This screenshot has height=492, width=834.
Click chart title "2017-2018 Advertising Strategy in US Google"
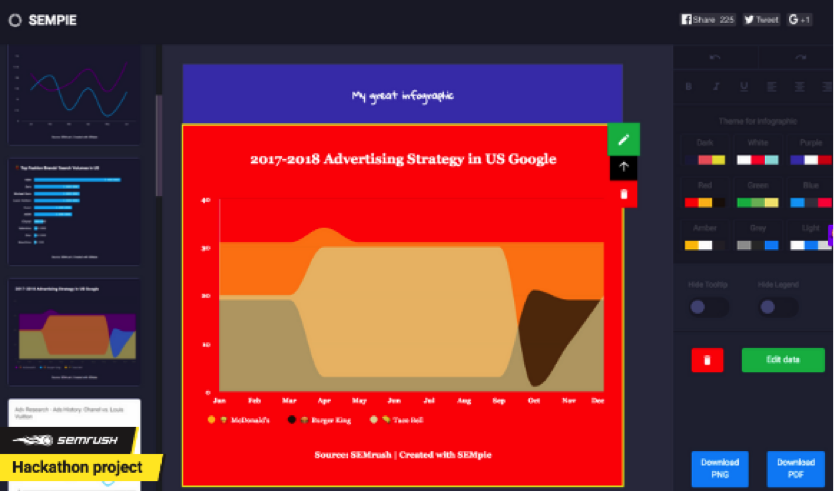pyautogui.click(x=403, y=159)
